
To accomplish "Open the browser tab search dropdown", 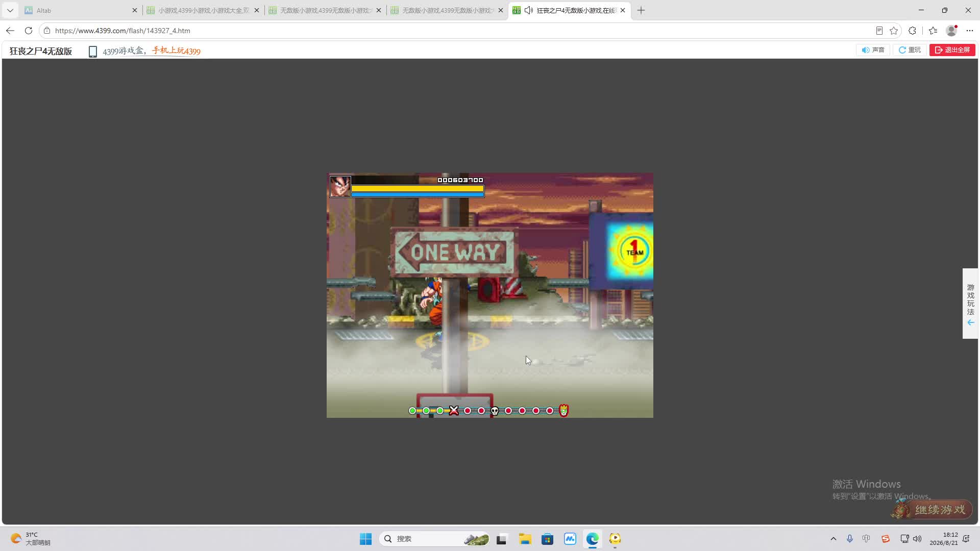I will [x=10, y=10].
